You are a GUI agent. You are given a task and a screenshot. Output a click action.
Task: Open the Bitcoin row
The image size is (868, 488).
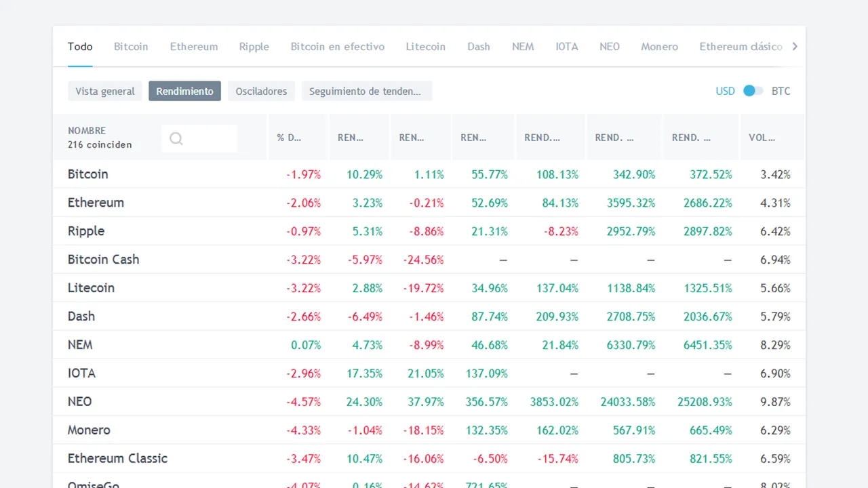429,174
